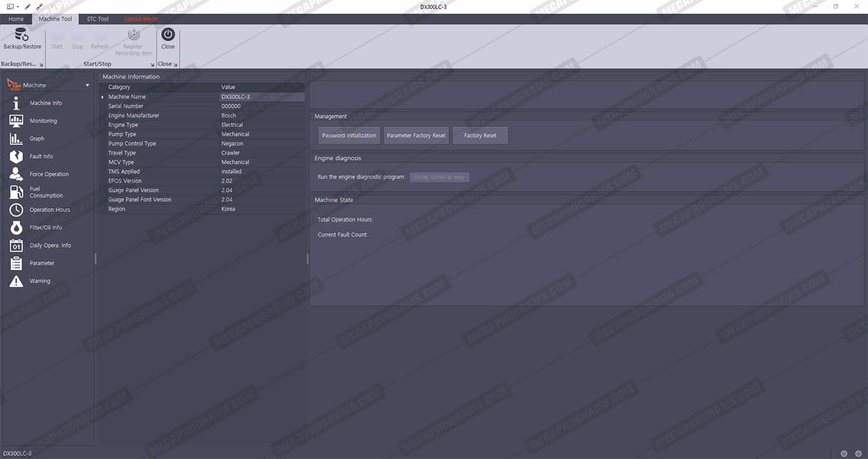Select Operation Hours clock icon
Viewport: 868px width, 459px height.
[x=17, y=210]
